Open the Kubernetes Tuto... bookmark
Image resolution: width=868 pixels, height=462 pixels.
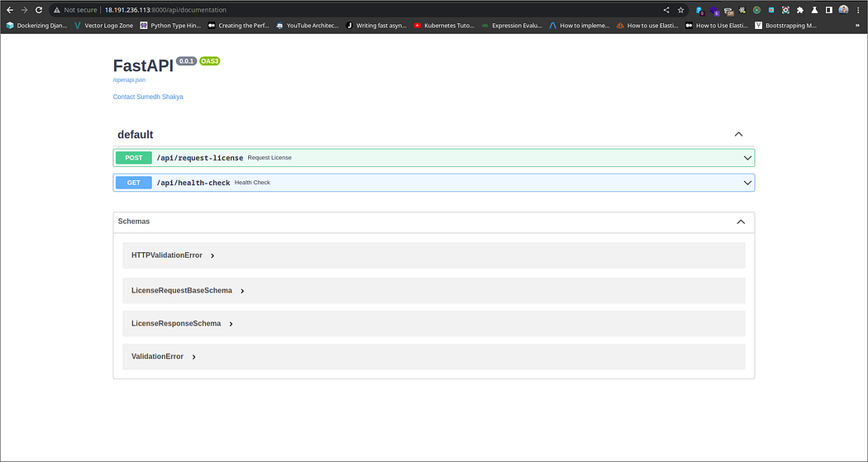[445, 26]
